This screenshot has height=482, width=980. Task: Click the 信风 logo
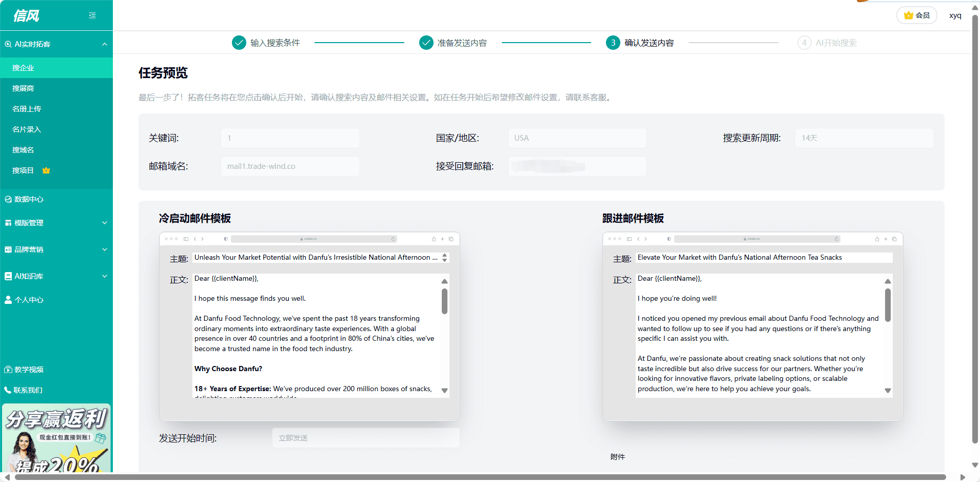point(26,16)
